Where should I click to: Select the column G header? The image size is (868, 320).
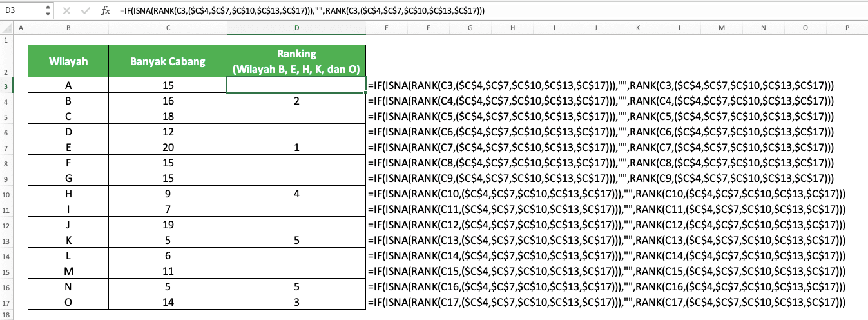(x=470, y=28)
